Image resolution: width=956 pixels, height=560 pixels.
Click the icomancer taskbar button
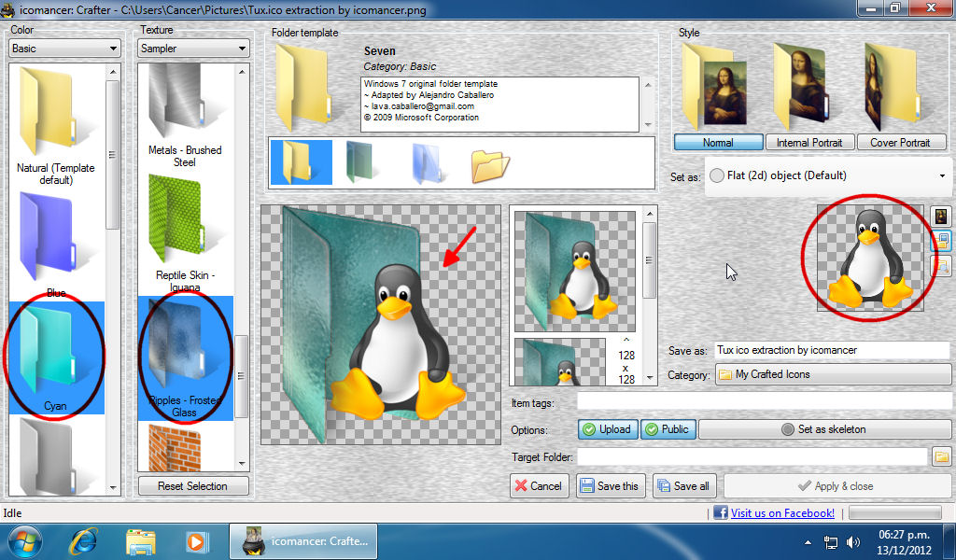click(x=303, y=541)
